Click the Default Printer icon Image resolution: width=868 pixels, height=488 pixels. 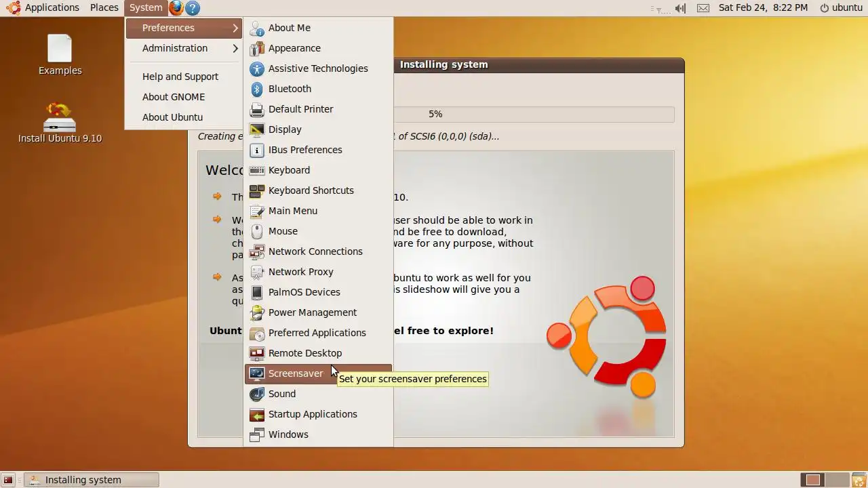click(x=256, y=109)
